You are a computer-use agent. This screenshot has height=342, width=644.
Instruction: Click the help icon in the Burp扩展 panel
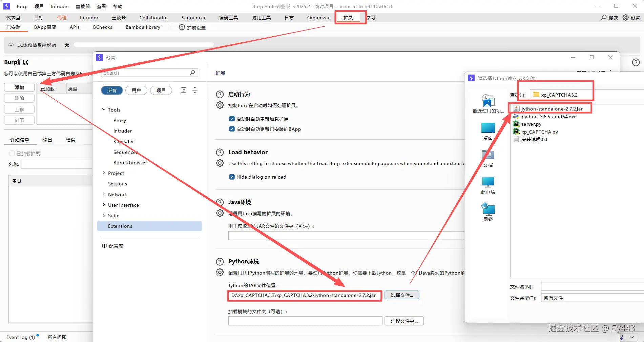click(x=636, y=62)
